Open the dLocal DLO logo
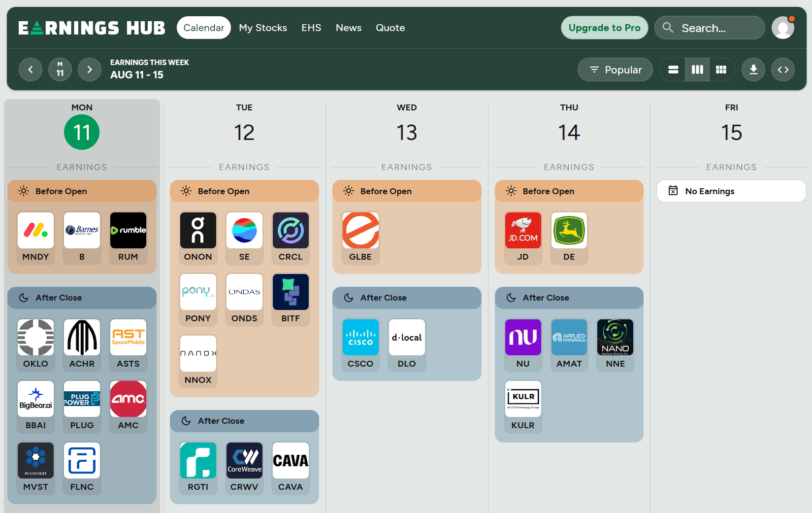Image resolution: width=812 pixels, height=513 pixels. coord(407,337)
